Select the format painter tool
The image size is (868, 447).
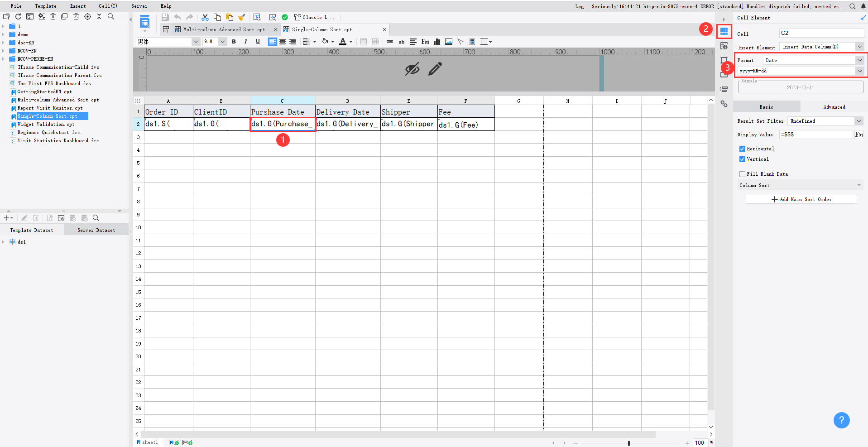click(242, 17)
